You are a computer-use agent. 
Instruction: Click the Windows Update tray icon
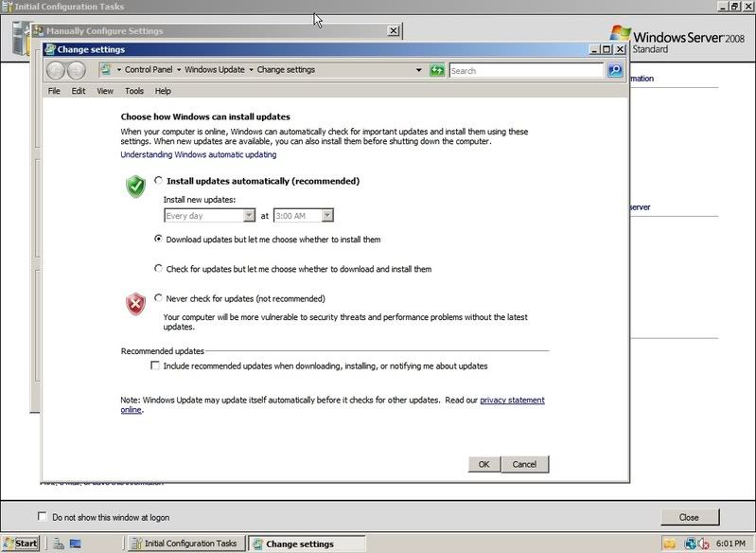pos(690,544)
